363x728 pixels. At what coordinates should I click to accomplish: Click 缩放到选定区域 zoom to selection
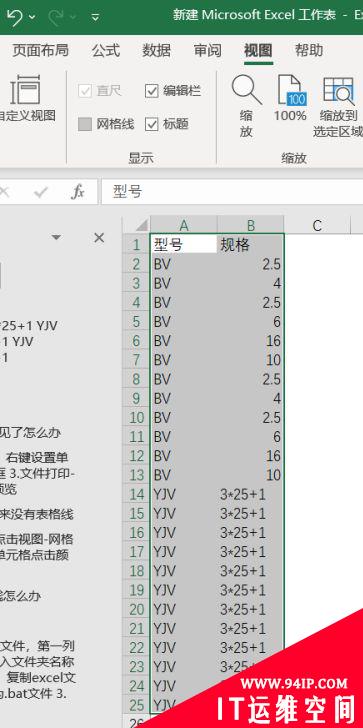(x=338, y=107)
